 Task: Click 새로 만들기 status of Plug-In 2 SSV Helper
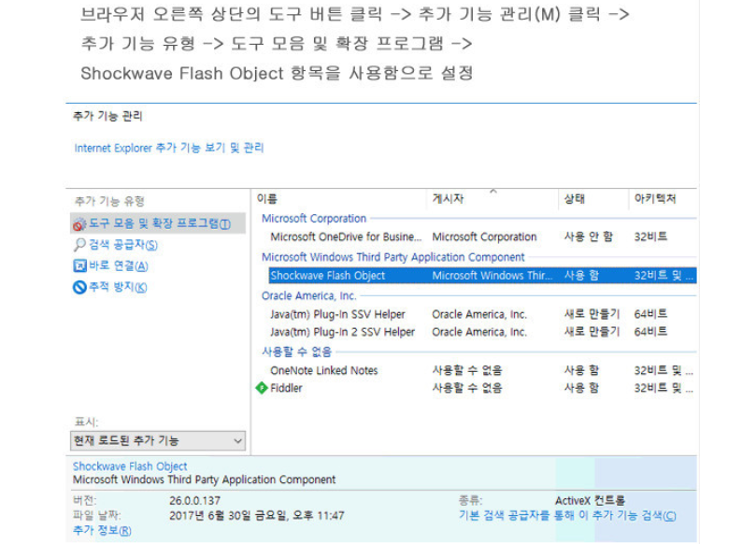pyautogui.click(x=592, y=332)
